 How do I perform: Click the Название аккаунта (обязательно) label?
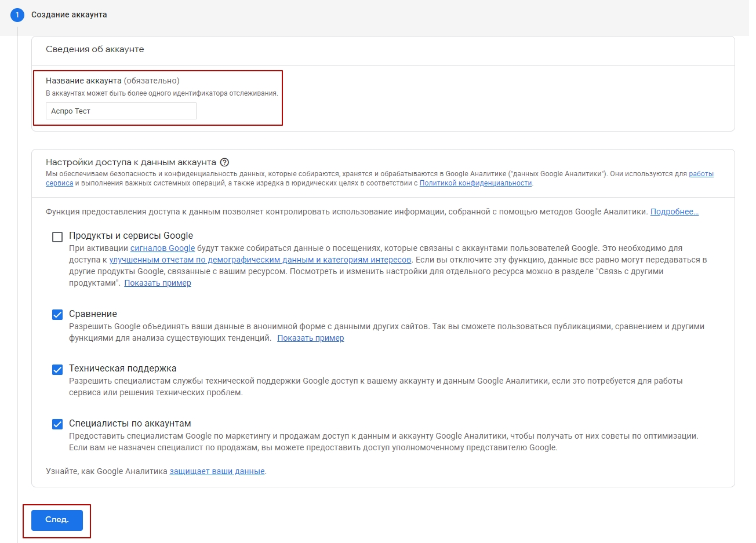[x=112, y=81]
